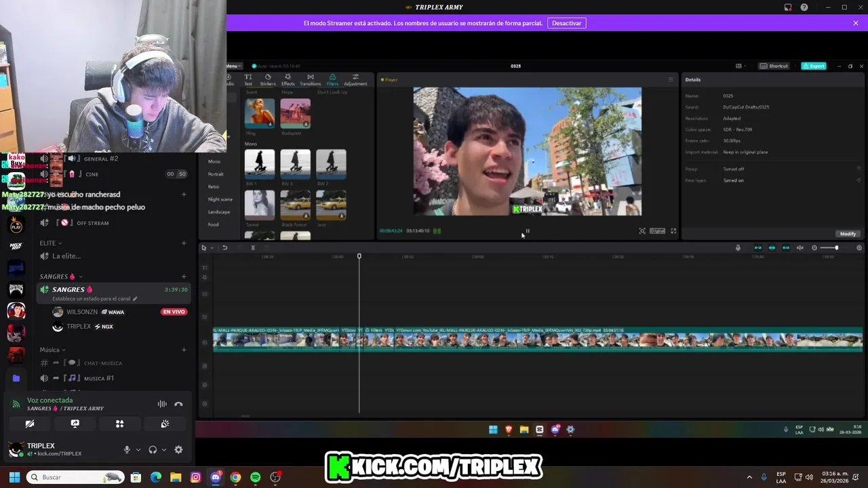
Task: Open the Adjustment tab in CapCut
Action: coord(355,79)
